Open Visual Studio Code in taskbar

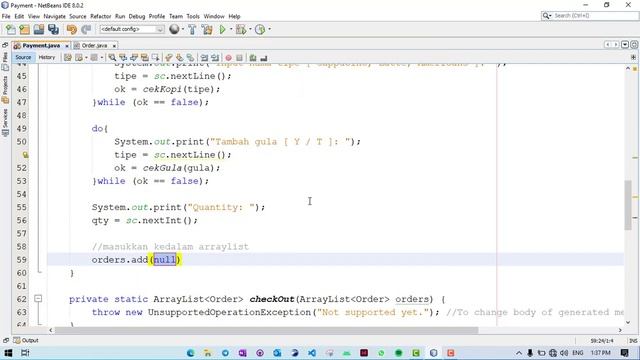click(x=312, y=353)
